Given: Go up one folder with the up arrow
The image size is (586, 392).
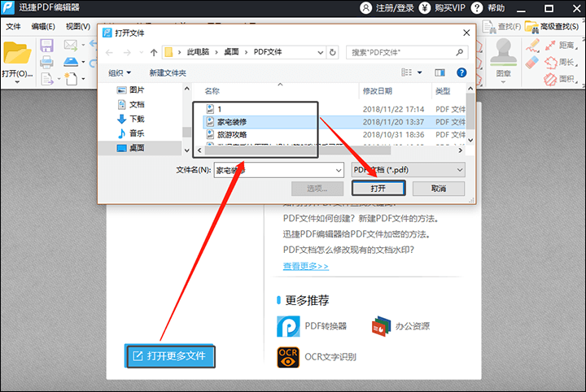Looking at the screenshot, I should pos(154,53).
